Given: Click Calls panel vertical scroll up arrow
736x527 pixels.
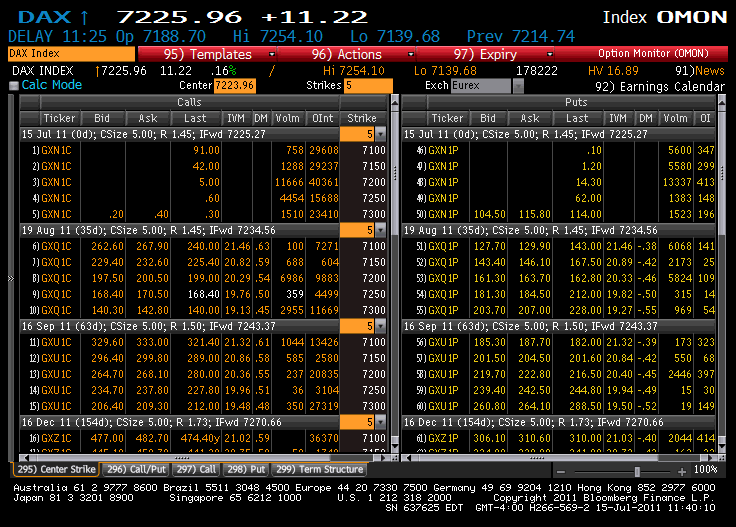Looking at the screenshot, I should (x=395, y=101).
